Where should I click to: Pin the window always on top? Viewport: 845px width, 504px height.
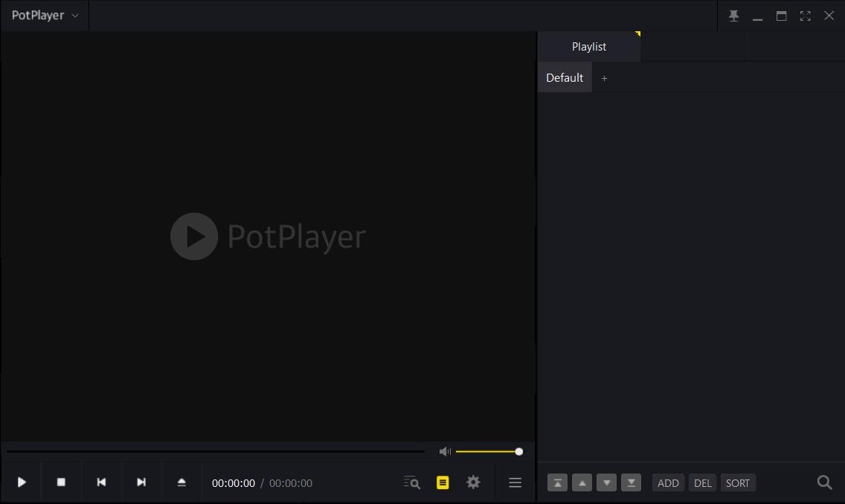[x=733, y=16]
